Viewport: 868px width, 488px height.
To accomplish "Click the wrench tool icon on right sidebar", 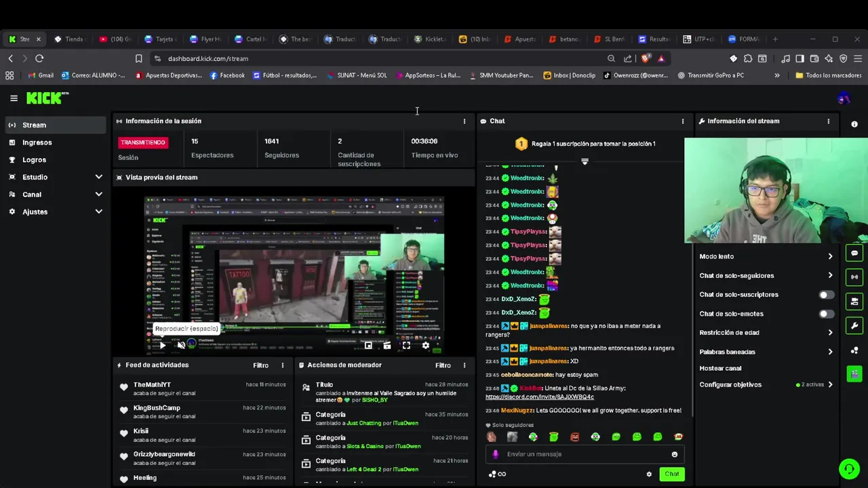I will tap(854, 326).
